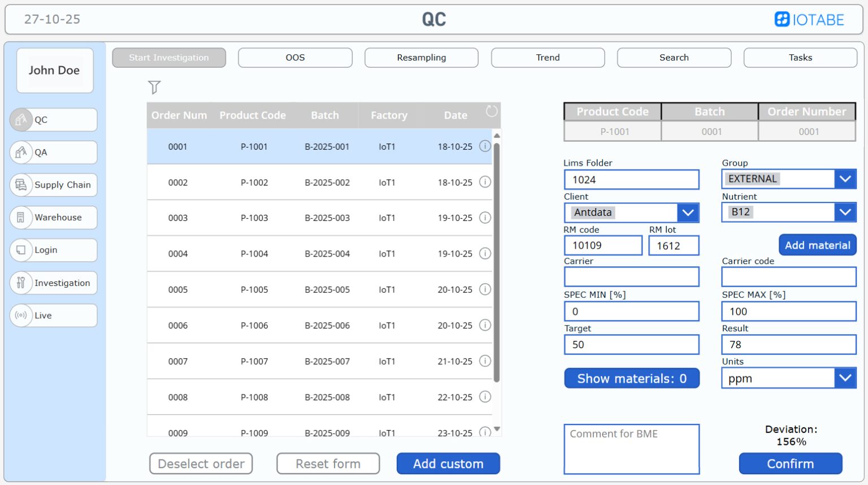Open the QC section in the sidebar
Image resolution: width=868 pixels, height=485 pixels.
point(53,120)
